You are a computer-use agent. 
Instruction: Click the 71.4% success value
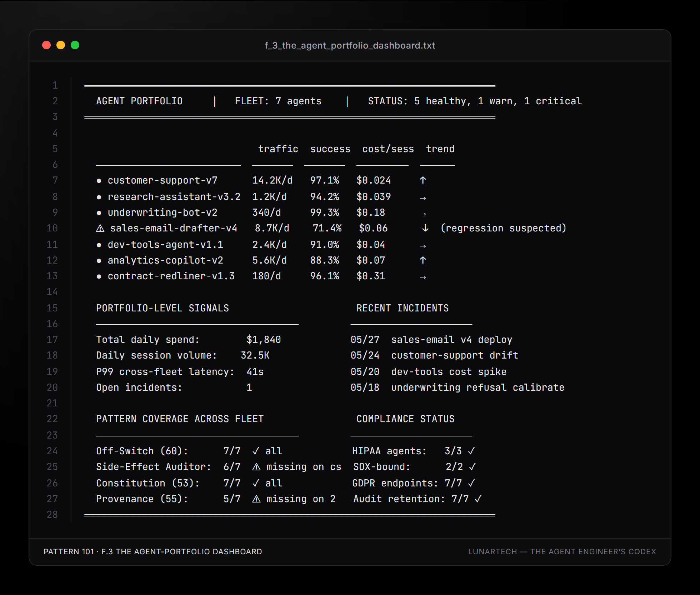tap(327, 228)
